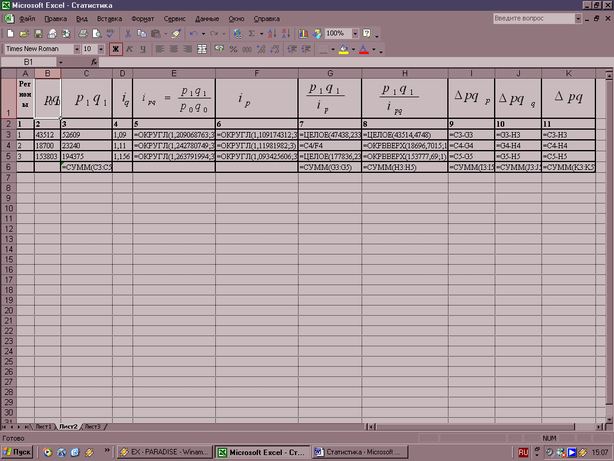
Task: Toggle Bold formatting (Ж) button
Action: coord(114,48)
